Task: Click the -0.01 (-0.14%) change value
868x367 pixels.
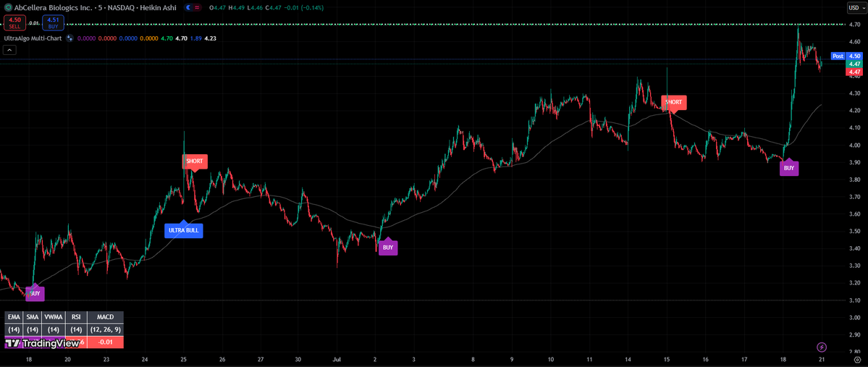Action: [x=303, y=7]
